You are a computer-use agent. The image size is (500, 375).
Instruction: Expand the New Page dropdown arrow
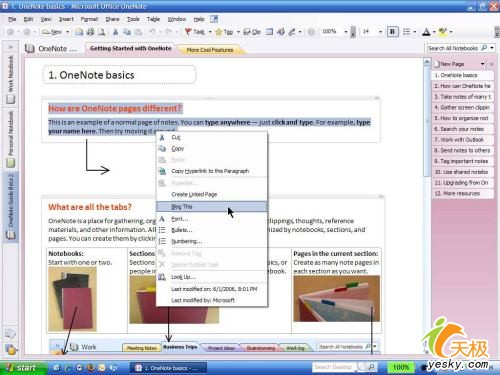(x=482, y=64)
